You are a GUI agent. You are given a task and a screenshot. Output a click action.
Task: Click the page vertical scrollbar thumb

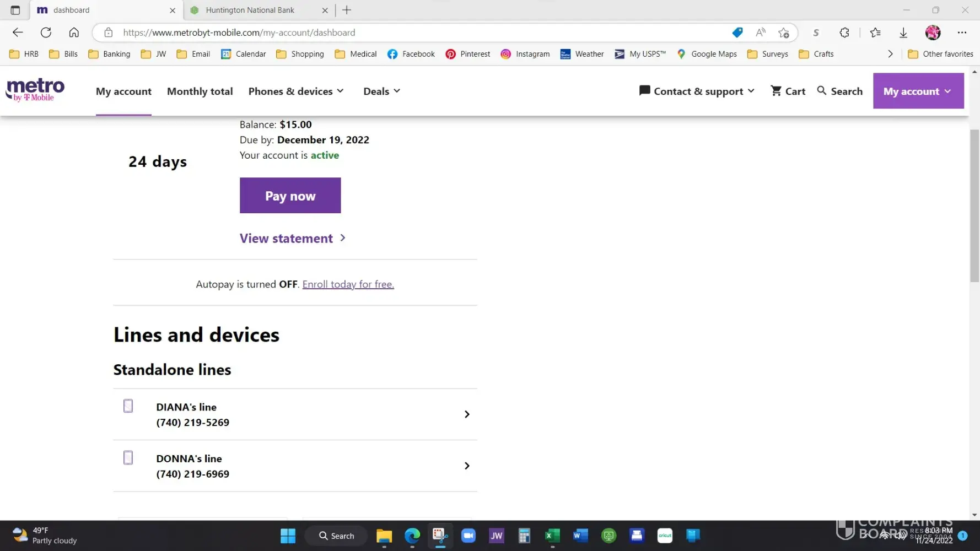click(x=974, y=206)
